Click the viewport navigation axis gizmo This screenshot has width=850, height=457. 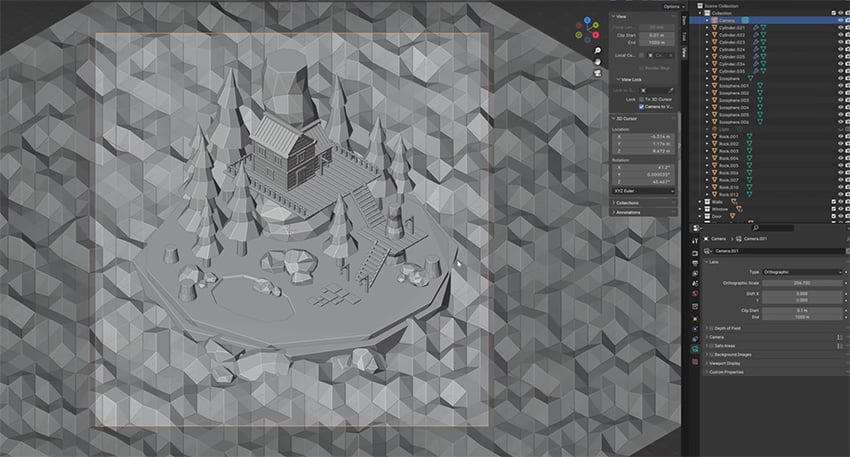587,28
